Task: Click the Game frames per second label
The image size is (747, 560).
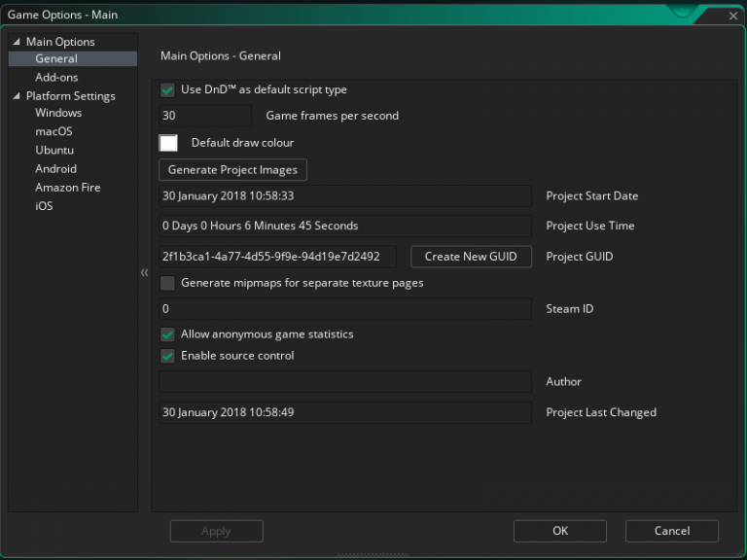Action: pos(332,116)
